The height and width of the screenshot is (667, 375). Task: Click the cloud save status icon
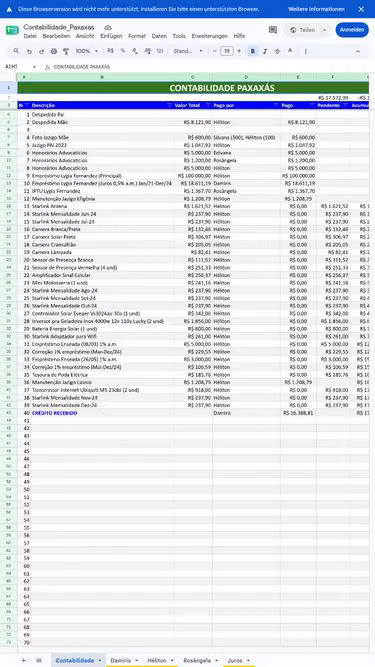[x=108, y=27]
